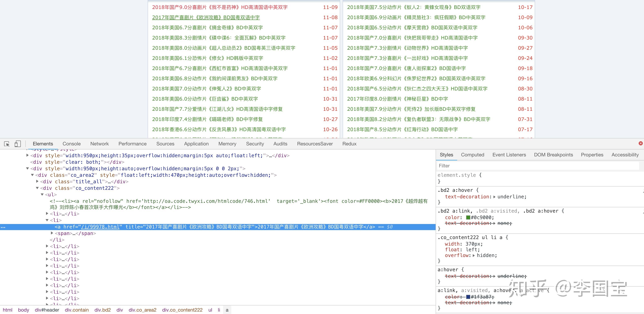The width and height of the screenshot is (644, 314).
Task: Select the div clear: both DOM node
Action: coord(77,162)
